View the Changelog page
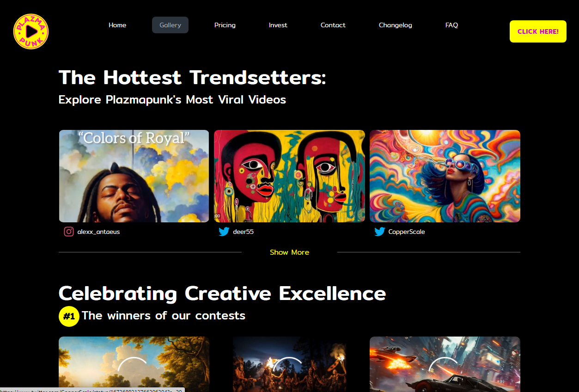The width and height of the screenshot is (579, 392). click(x=396, y=25)
